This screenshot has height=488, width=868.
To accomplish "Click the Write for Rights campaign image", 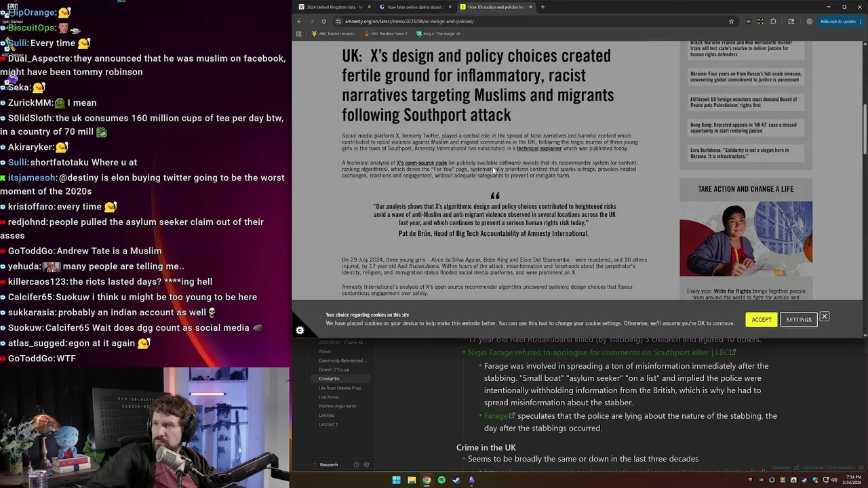I will click(746, 239).
